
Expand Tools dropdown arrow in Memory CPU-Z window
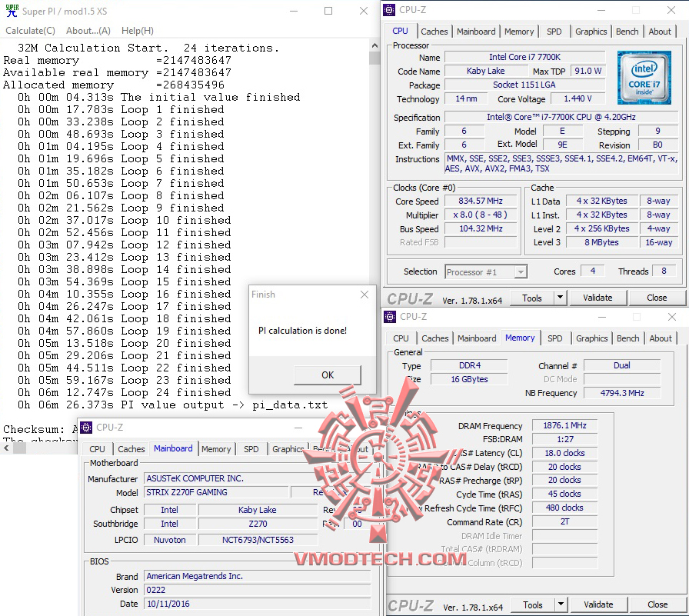pos(561,605)
